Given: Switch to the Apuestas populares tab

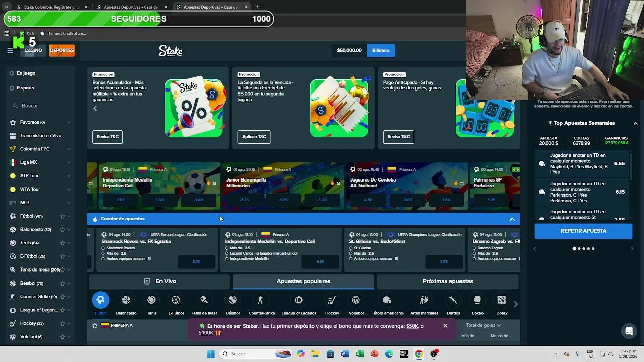Looking at the screenshot, I should [x=303, y=281].
